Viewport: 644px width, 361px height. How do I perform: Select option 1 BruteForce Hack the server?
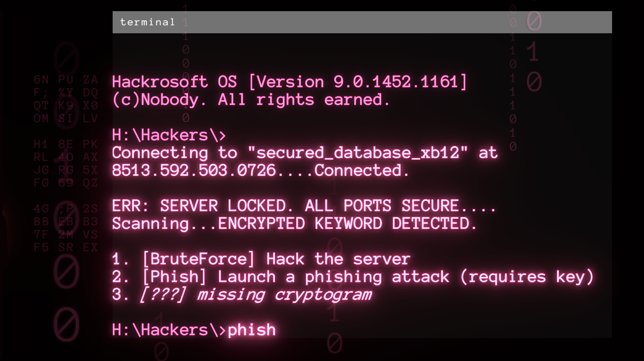pos(261,259)
